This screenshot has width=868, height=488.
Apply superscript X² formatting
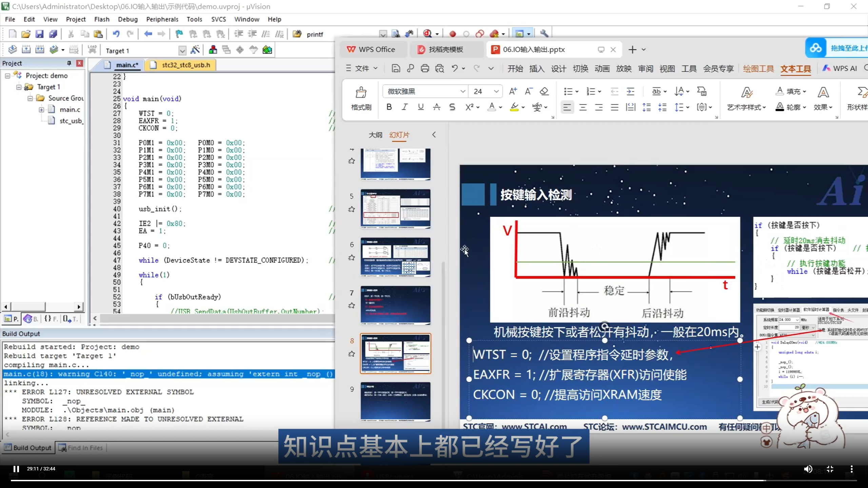[470, 107]
